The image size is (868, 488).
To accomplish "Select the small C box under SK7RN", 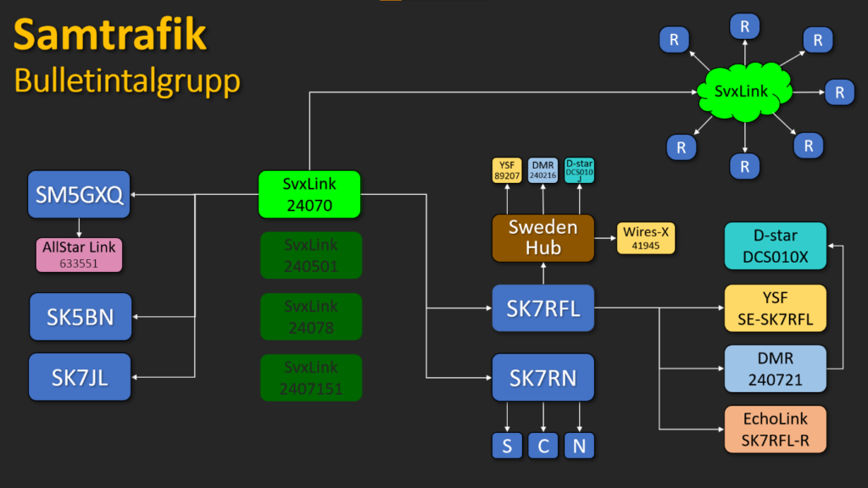I will click(x=542, y=446).
